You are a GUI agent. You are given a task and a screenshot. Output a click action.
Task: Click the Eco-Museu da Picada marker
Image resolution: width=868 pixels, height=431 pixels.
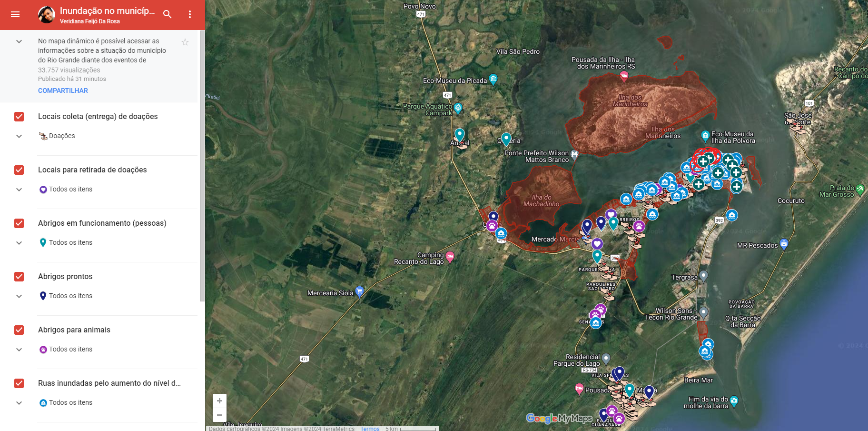click(x=493, y=79)
